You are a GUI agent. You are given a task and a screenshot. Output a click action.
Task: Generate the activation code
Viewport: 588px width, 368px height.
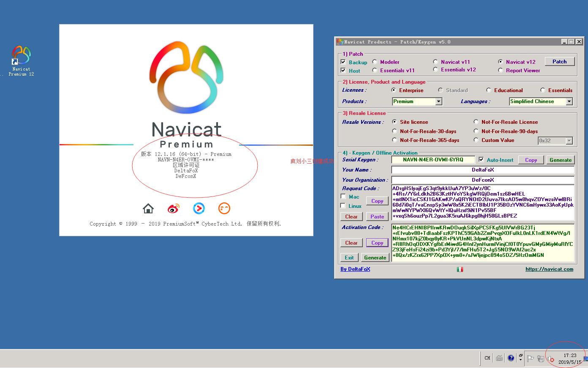click(375, 258)
